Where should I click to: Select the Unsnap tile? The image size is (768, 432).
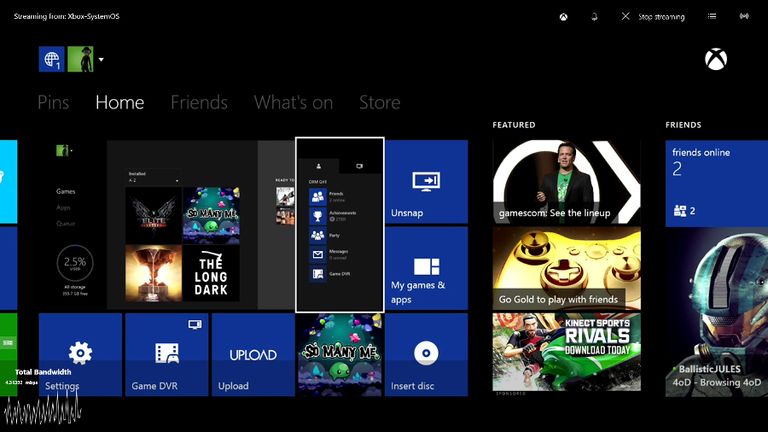[x=426, y=182]
